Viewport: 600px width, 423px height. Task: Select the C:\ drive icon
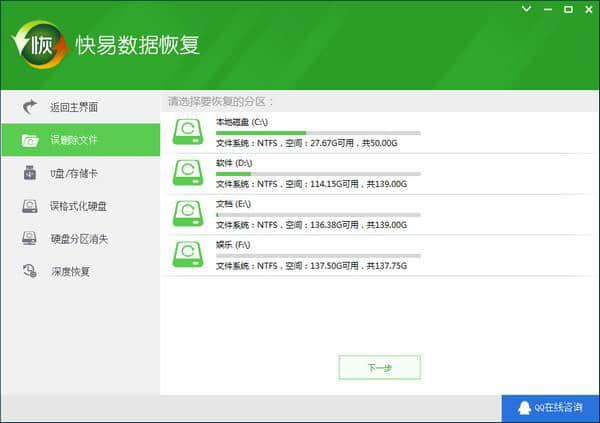pos(188,132)
